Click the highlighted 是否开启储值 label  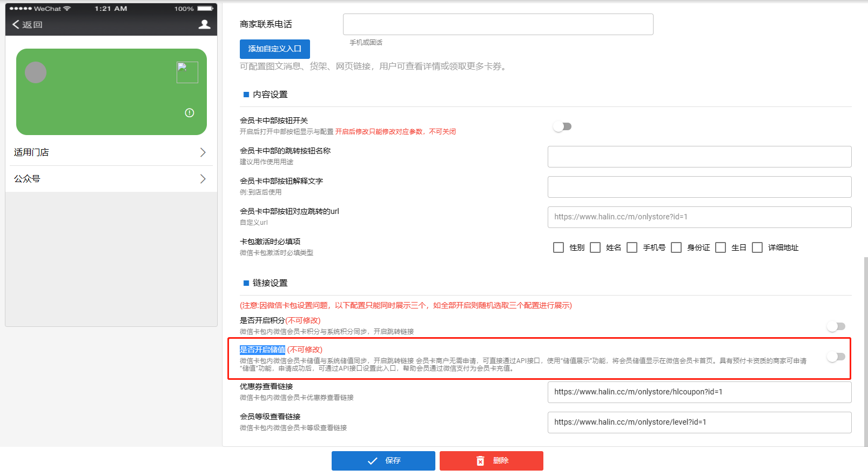263,350
